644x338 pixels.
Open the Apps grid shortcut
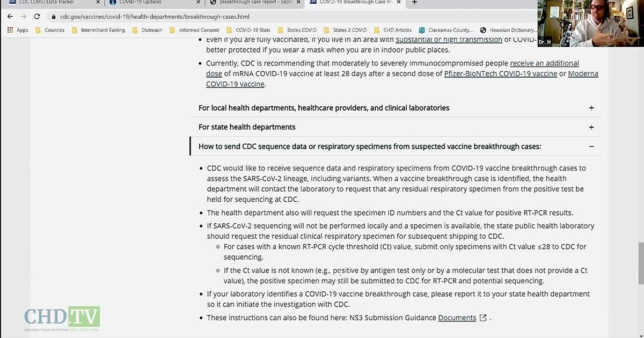(18, 31)
